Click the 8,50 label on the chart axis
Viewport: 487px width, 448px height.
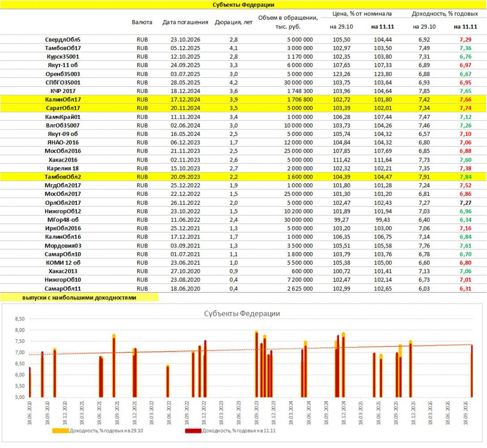click(x=20, y=319)
